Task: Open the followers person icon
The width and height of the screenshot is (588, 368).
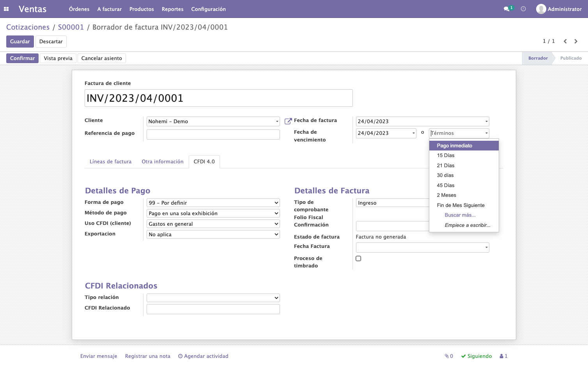Action: pyautogui.click(x=501, y=356)
